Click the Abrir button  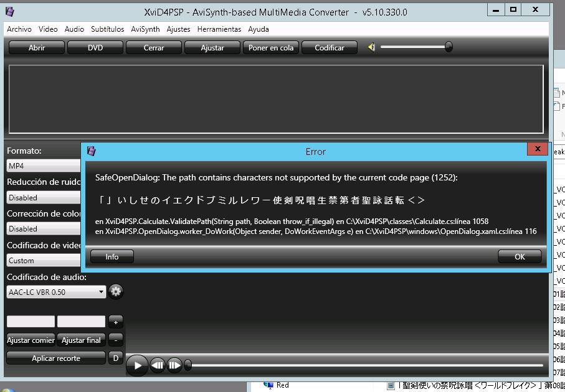pos(37,47)
